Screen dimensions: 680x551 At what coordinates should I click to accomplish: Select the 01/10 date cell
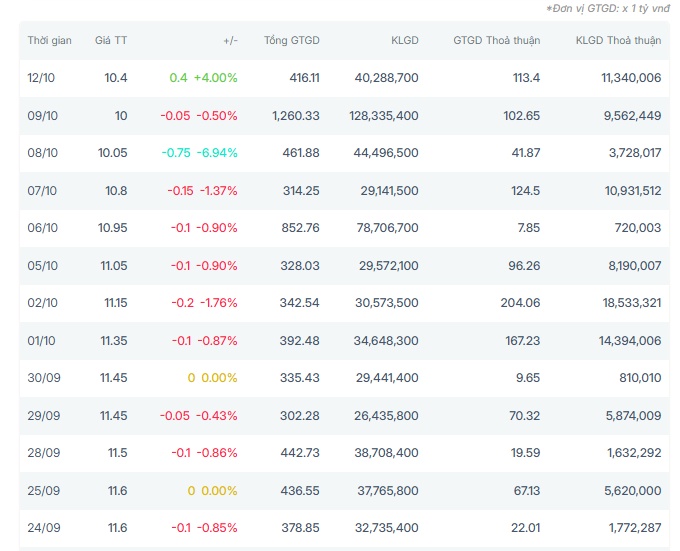(x=41, y=341)
